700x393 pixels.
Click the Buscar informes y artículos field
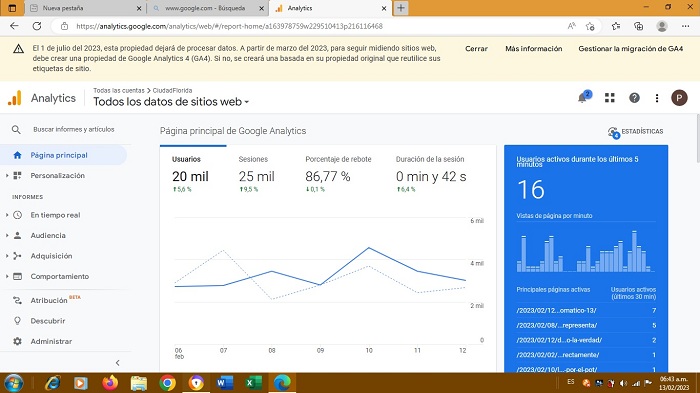tap(74, 130)
